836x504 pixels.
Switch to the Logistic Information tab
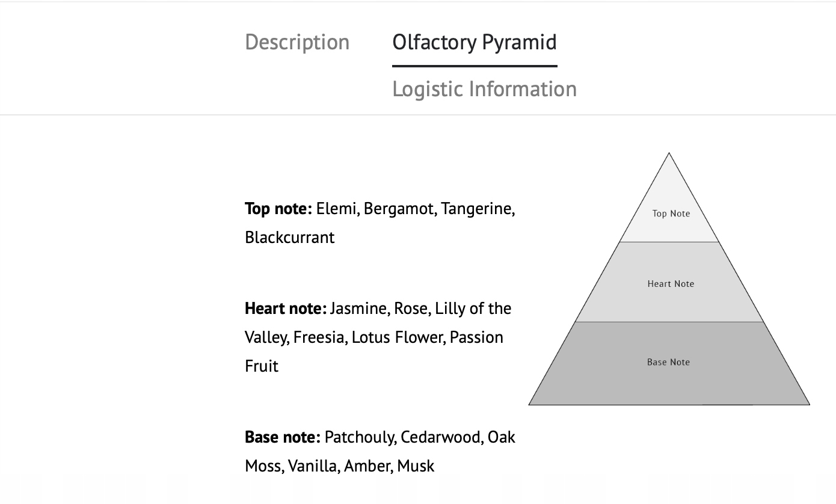[x=484, y=89]
